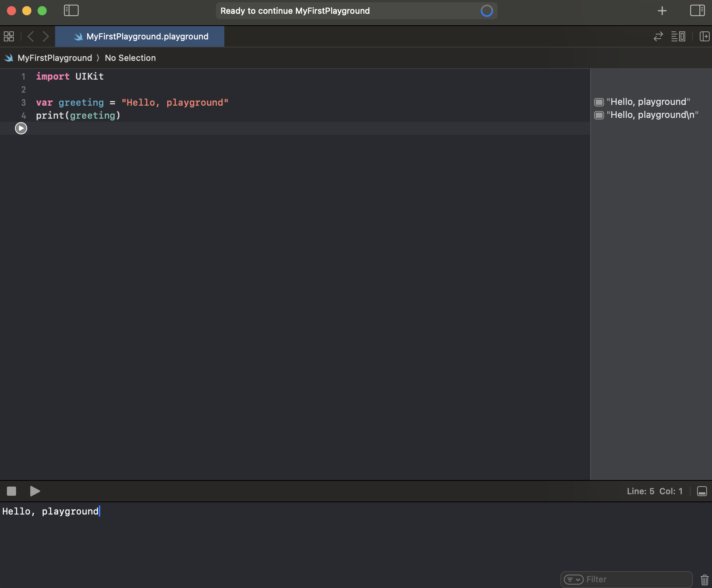Stop playground execution with square button
Viewport: 712px width, 588px height.
[x=11, y=491]
